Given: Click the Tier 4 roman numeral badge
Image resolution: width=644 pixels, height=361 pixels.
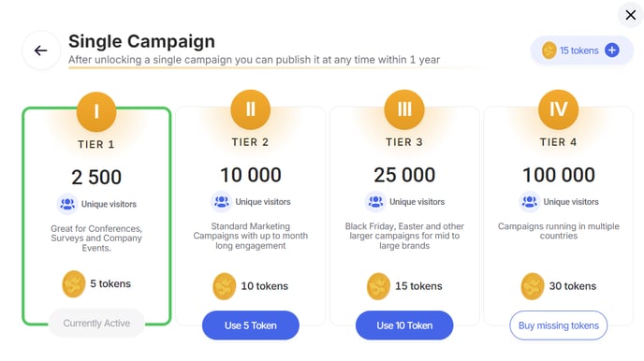Looking at the screenshot, I should coord(559,109).
